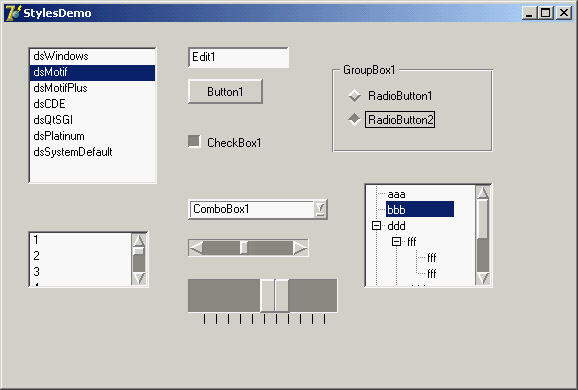Choose dsCDE style
Viewport: 578px width, 390px height.
(x=92, y=104)
